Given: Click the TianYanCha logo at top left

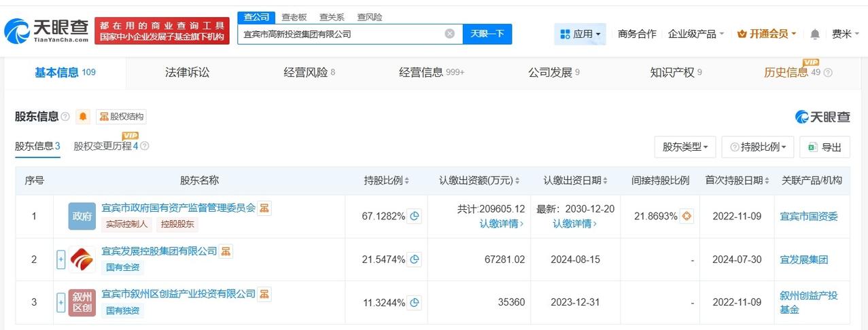Looking at the screenshot, I should click(47, 31).
